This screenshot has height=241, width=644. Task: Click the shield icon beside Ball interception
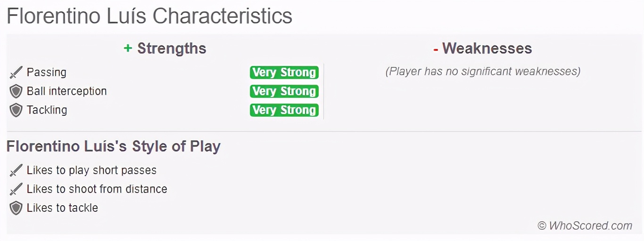click(x=16, y=91)
